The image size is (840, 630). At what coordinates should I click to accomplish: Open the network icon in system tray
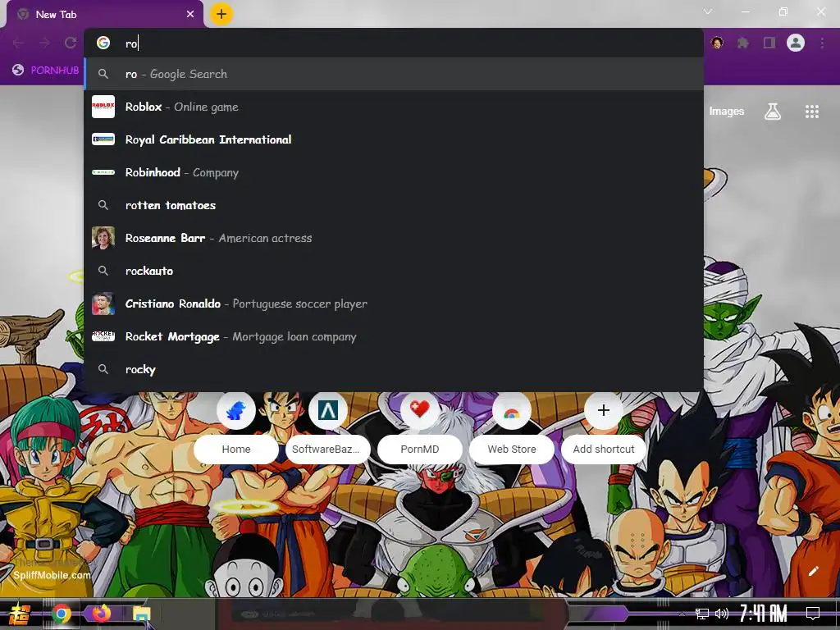tap(702, 614)
